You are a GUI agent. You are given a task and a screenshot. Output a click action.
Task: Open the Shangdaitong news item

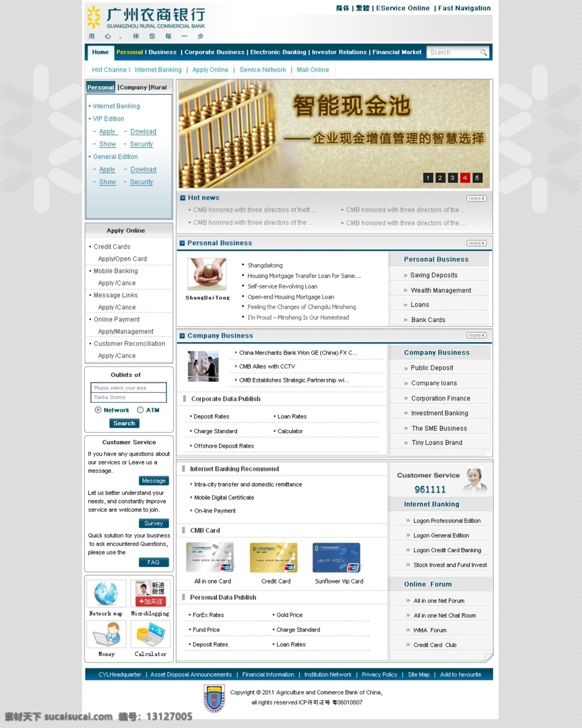(x=265, y=265)
